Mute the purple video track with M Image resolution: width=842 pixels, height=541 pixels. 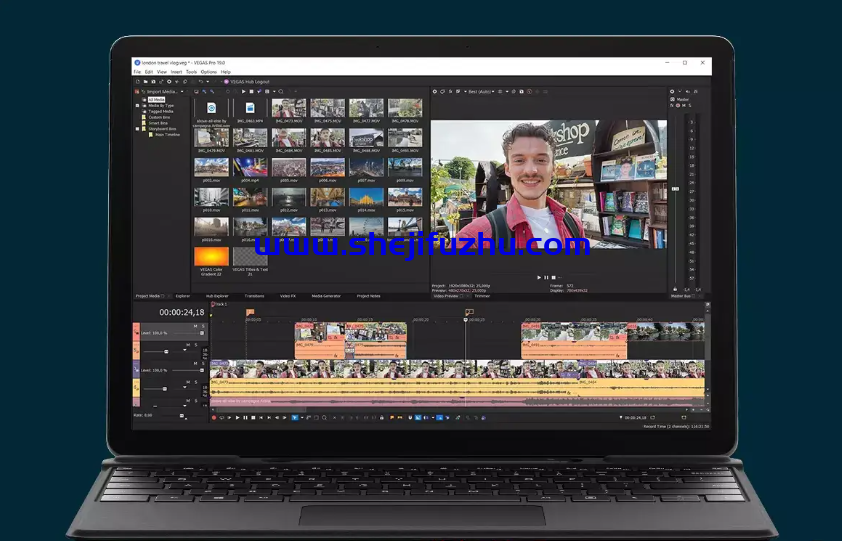[195, 364]
